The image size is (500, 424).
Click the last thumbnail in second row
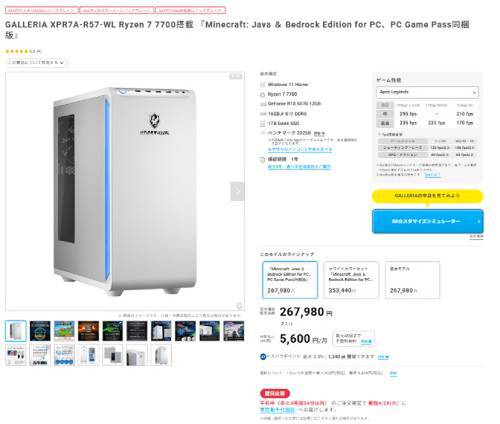(x=161, y=355)
